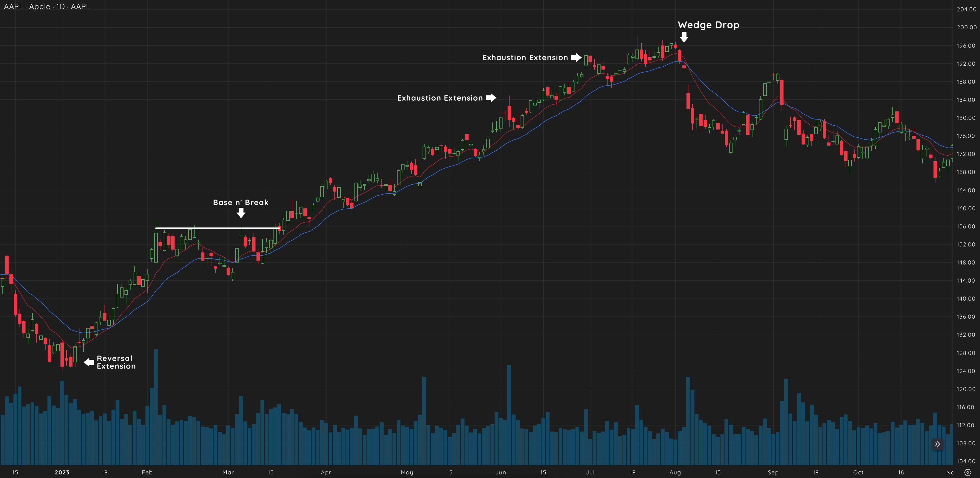Click the 120.00 price axis label
Screen dimensions: 980x478
pos(966,389)
